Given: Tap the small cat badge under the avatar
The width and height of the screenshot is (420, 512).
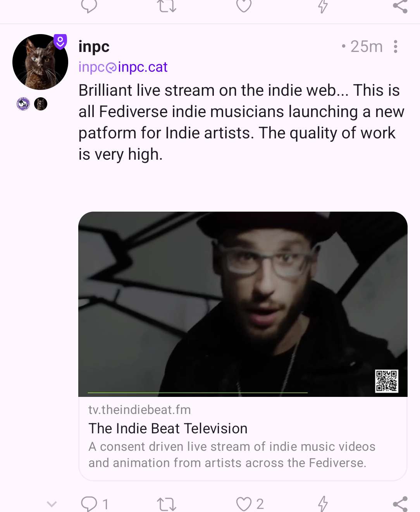Looking at the screenshot, I should (x=41, y=104).
